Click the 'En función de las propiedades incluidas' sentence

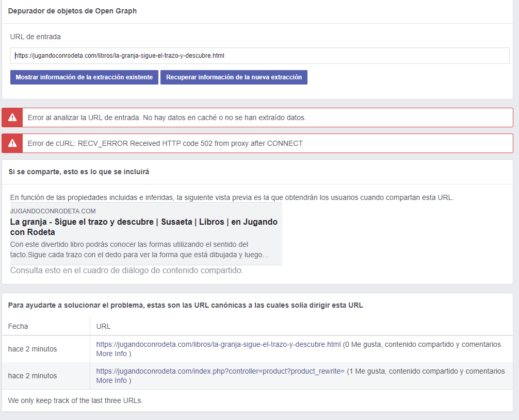coord(232,197)
